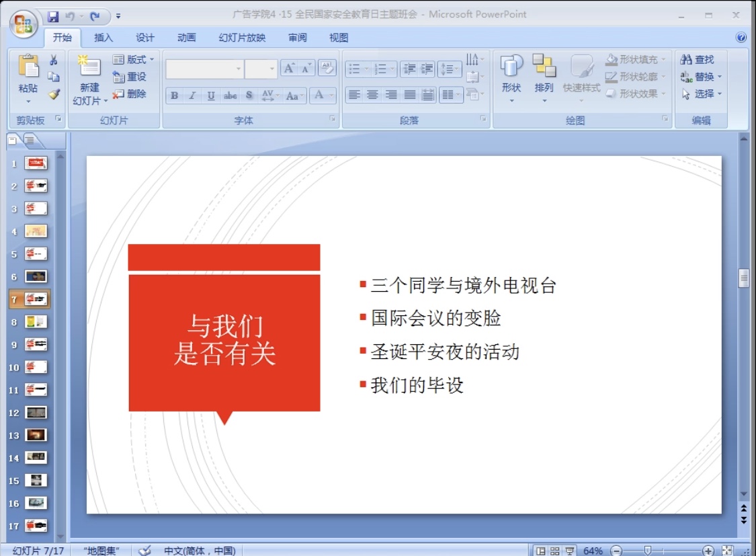Open the PowerPoint Help icon

pyautogui.click(x=741, y=38)
